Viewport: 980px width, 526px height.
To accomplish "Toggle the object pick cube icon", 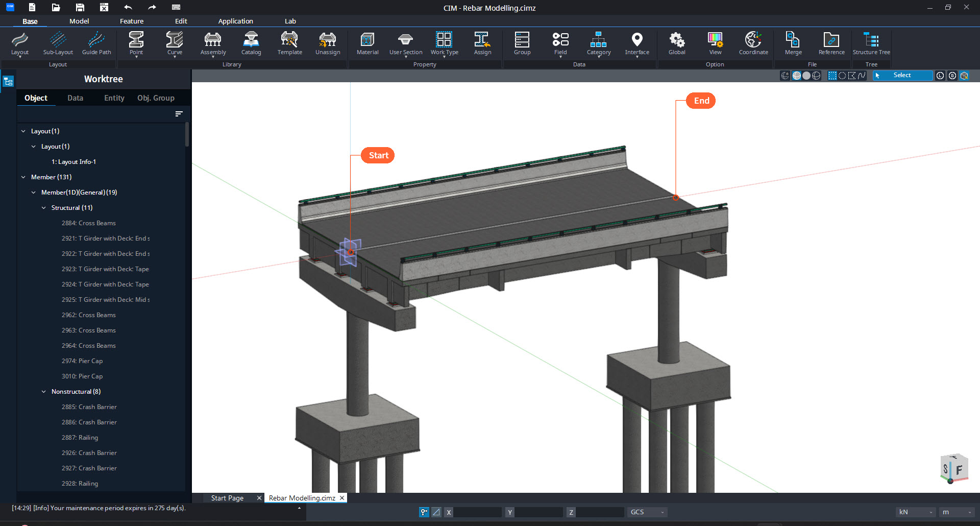I will 964,76.
